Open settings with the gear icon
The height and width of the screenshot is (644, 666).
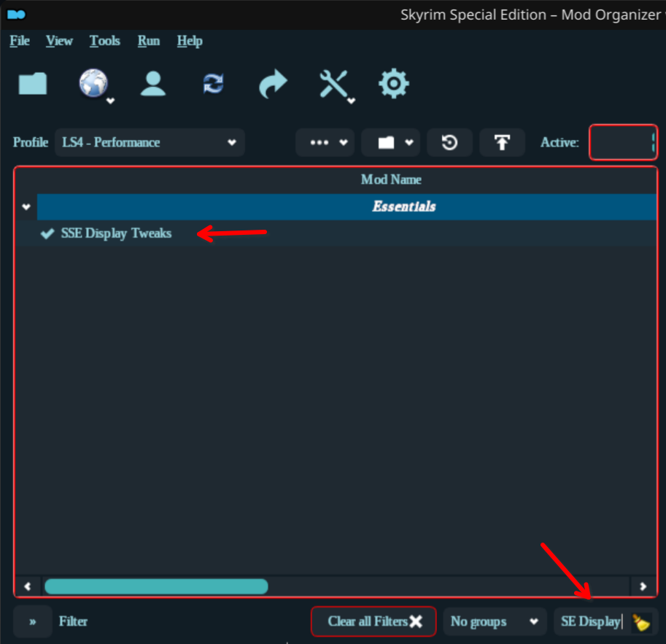(394, 83)
